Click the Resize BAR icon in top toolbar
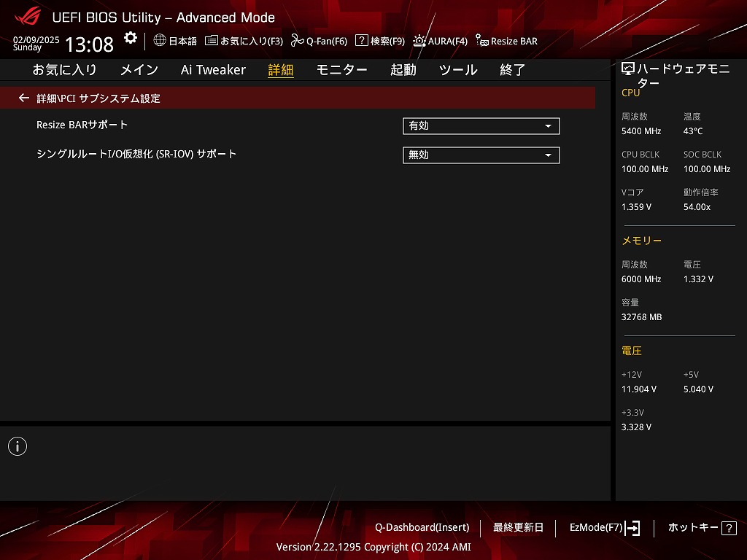 482,41
